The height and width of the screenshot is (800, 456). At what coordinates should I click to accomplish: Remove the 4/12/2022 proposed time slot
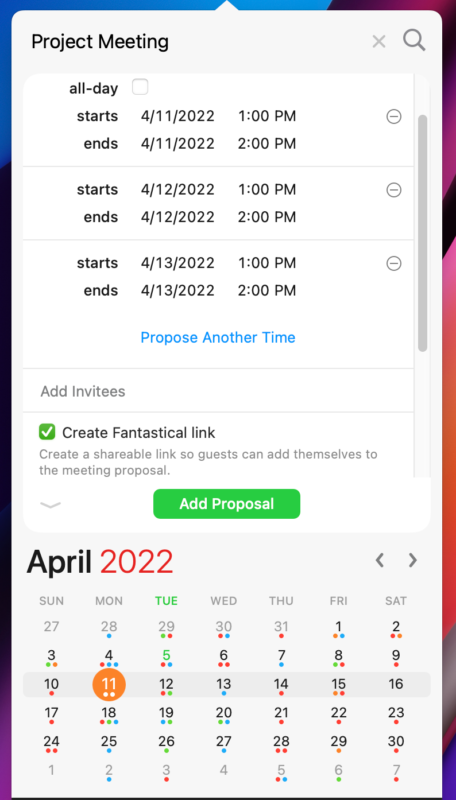click(x=393, y=190)
